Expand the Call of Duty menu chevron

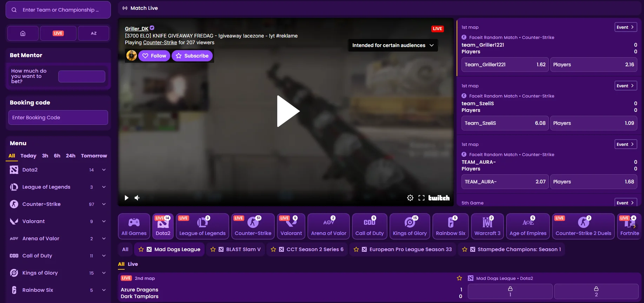point(104,256)
